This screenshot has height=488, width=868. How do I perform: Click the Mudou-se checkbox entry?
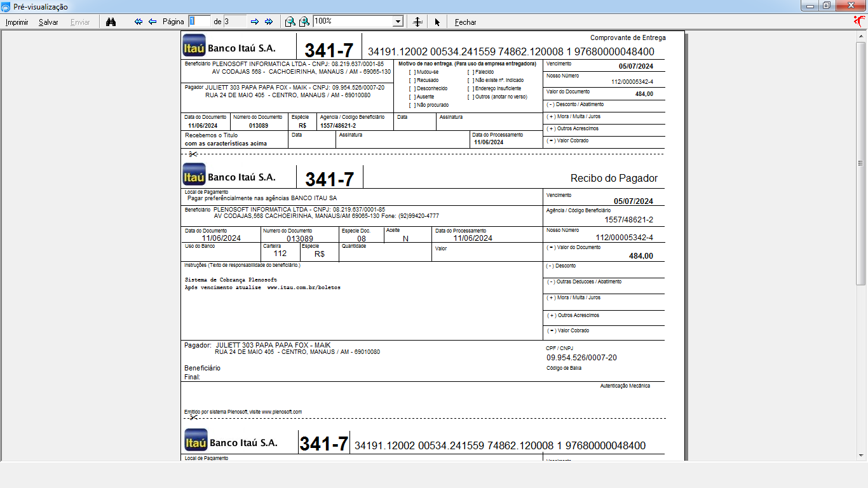tap(424, 72)
